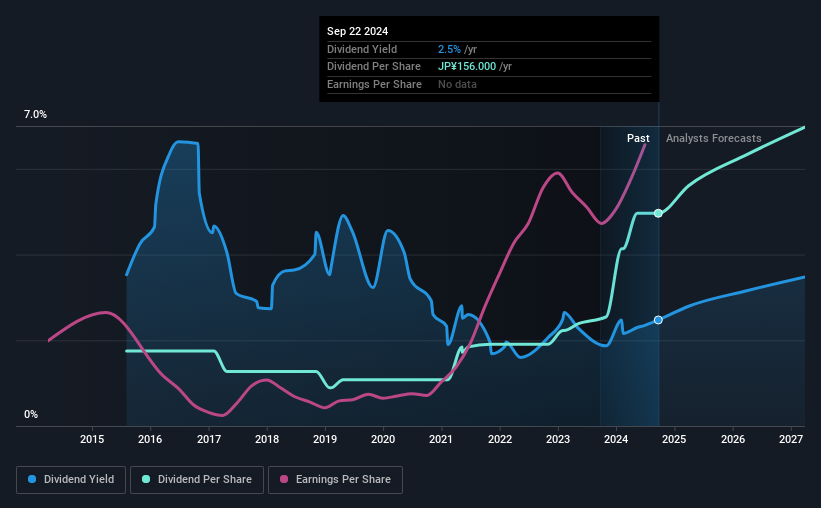Click the pink Earnings Per Share legend dot

[284, 479]
